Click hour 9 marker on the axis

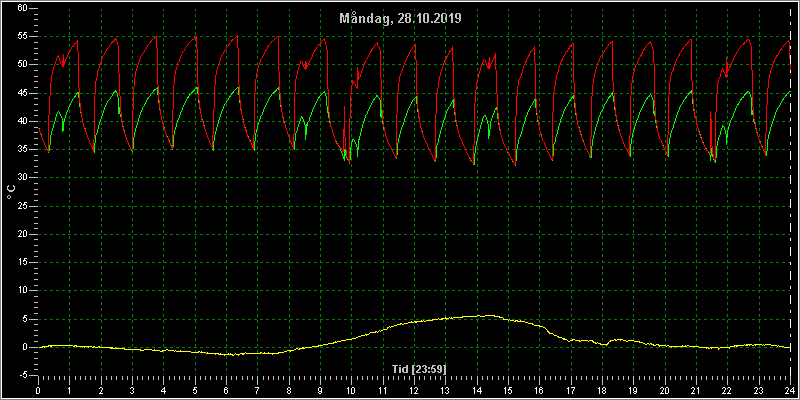320,390
